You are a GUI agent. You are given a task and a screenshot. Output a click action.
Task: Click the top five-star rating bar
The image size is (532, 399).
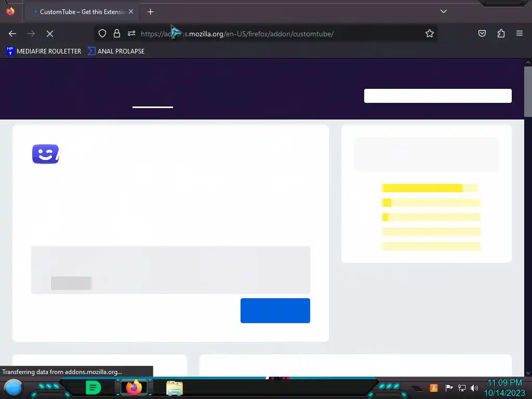tap(430, 188)
